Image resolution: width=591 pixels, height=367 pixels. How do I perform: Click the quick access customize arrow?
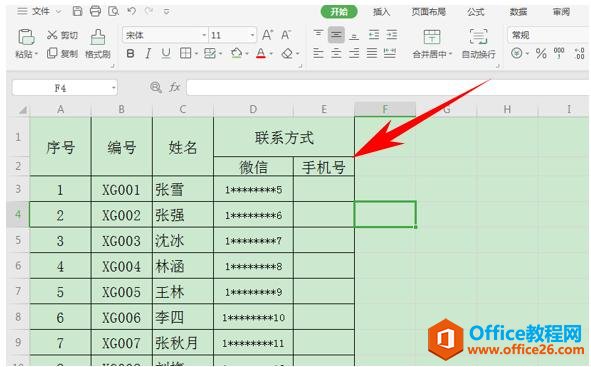166,12
